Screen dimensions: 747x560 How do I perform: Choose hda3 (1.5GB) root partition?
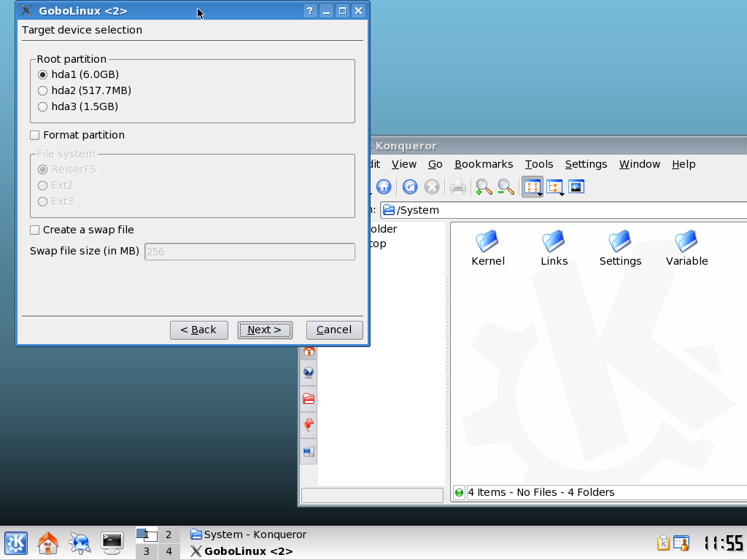coord(43,107)
